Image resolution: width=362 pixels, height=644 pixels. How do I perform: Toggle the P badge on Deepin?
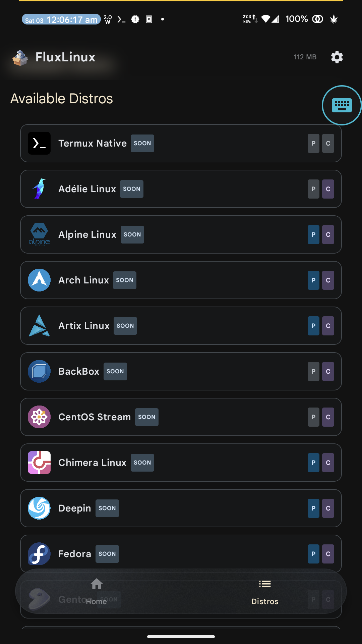coord(313,508)
